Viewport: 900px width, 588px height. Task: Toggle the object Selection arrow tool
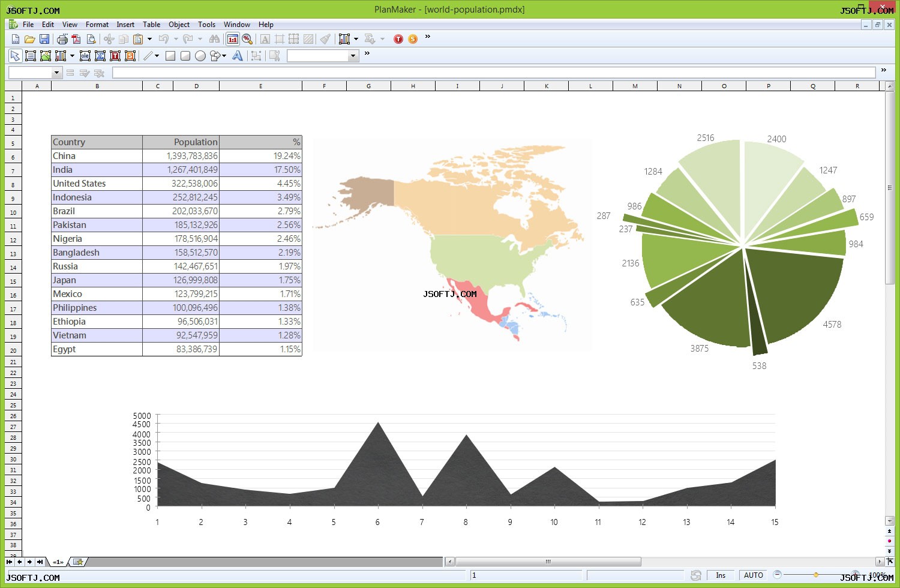tap(15, 56)
